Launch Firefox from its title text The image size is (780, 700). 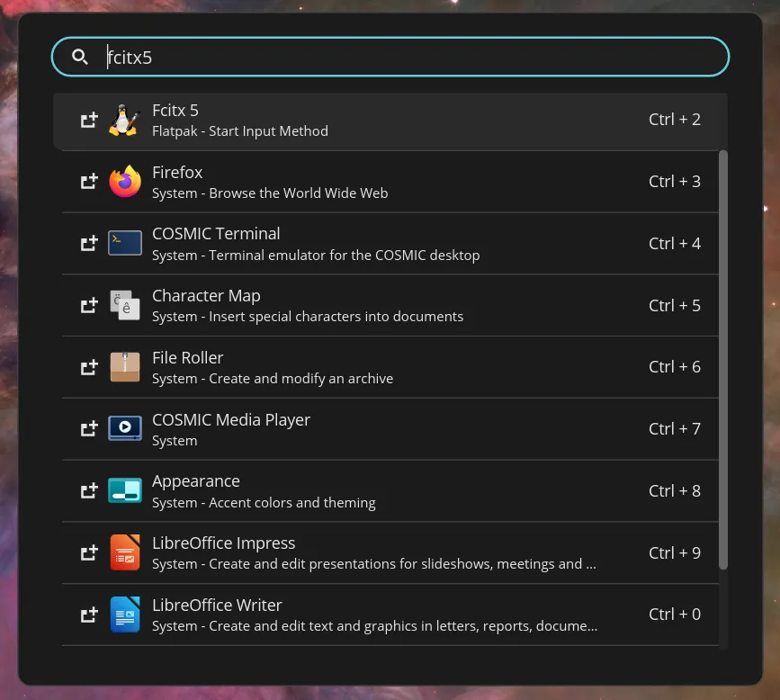[x=177, y=172]
